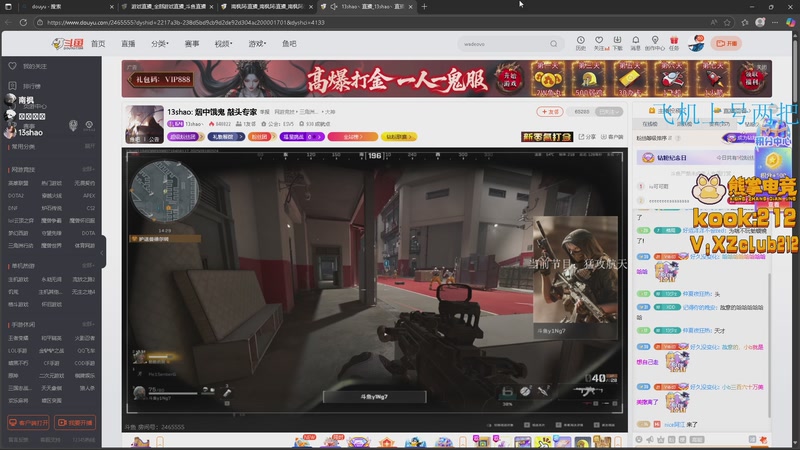Click the 开始游戏 round banner button
Screen dimensions: 800x450
(510, 79)
